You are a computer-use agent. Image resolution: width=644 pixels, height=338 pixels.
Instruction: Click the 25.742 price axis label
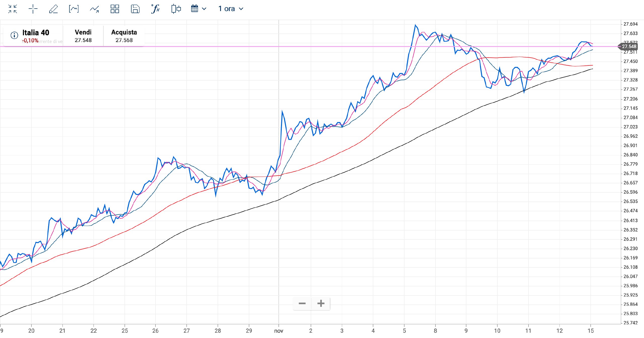(x=630, y=323)
